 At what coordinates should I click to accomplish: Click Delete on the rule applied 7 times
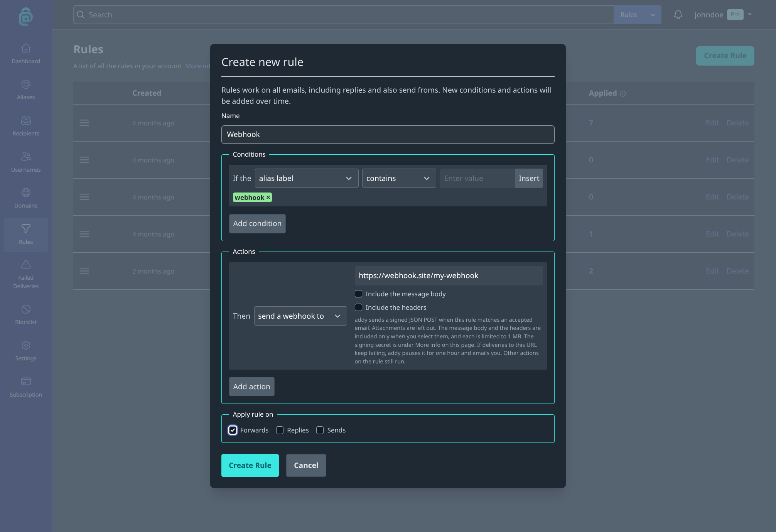737,123
